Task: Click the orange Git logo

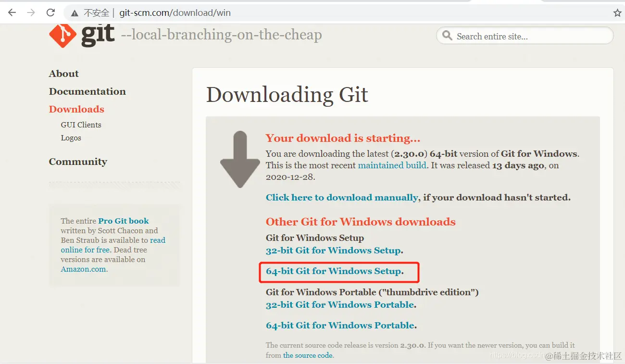Action: 62,35
